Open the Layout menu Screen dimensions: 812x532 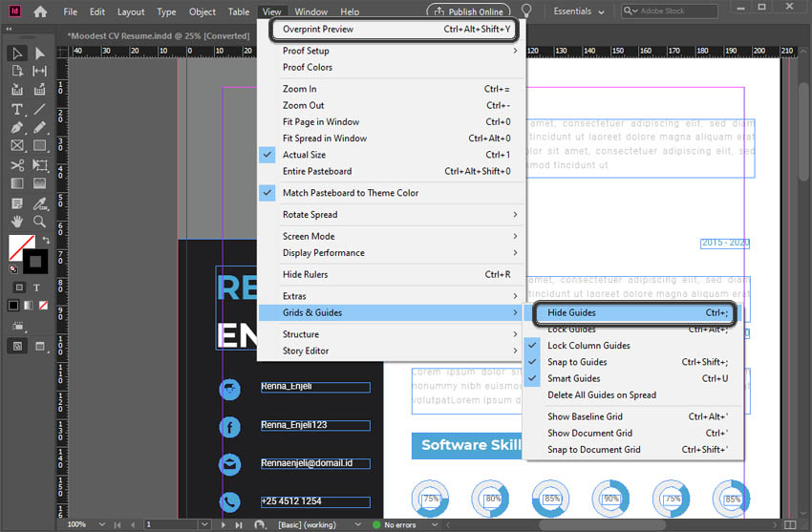click(x=131, y=11)
